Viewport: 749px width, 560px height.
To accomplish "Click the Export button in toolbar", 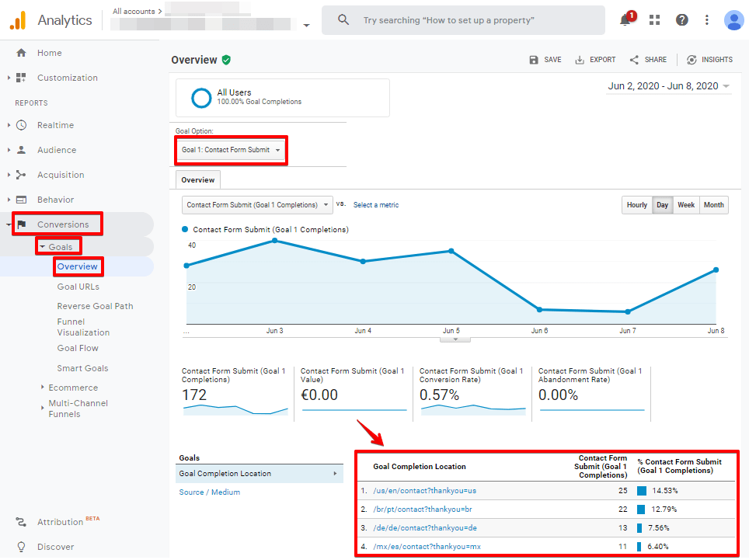I will pos(595,60).
